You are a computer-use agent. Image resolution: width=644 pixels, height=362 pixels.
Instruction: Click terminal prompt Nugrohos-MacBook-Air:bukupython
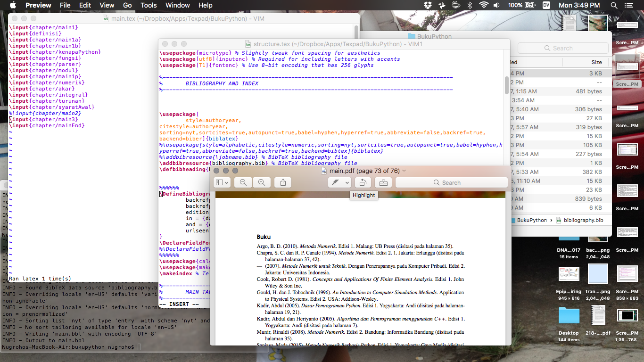68,346
